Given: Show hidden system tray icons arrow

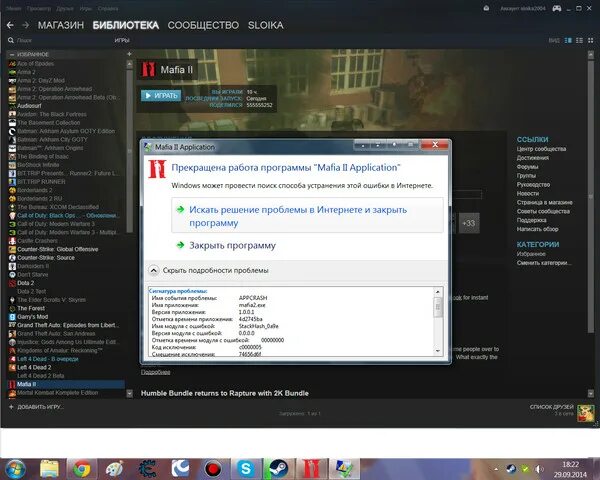Looking at the screenshot, I should point(497,469).
